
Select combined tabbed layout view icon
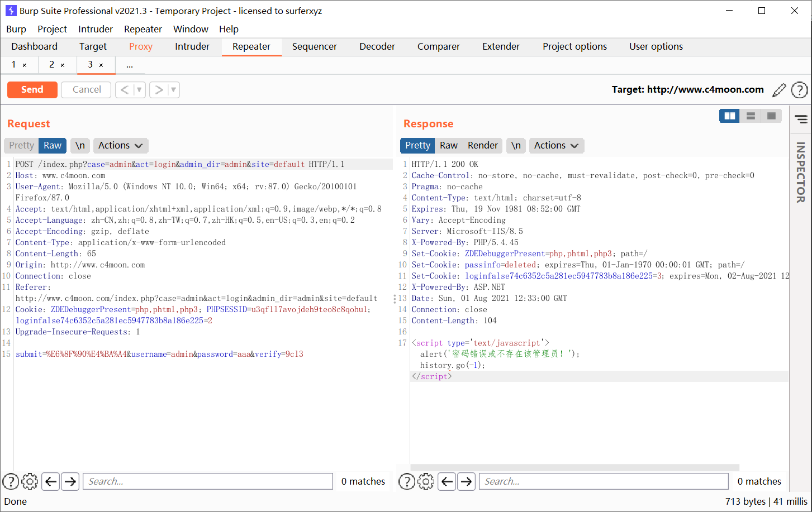click(x=771, y=116)
